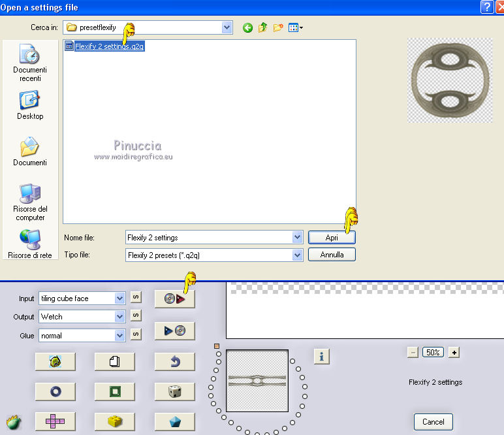The width and height of the screenshot is (504, 435).
Task: Open the view menu icon
Action: 295,27
